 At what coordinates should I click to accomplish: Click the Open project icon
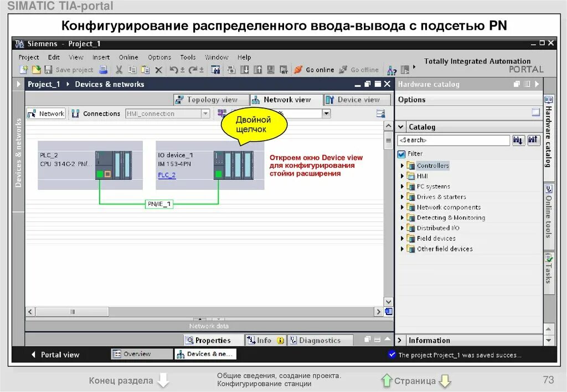(x=36, y=70)
